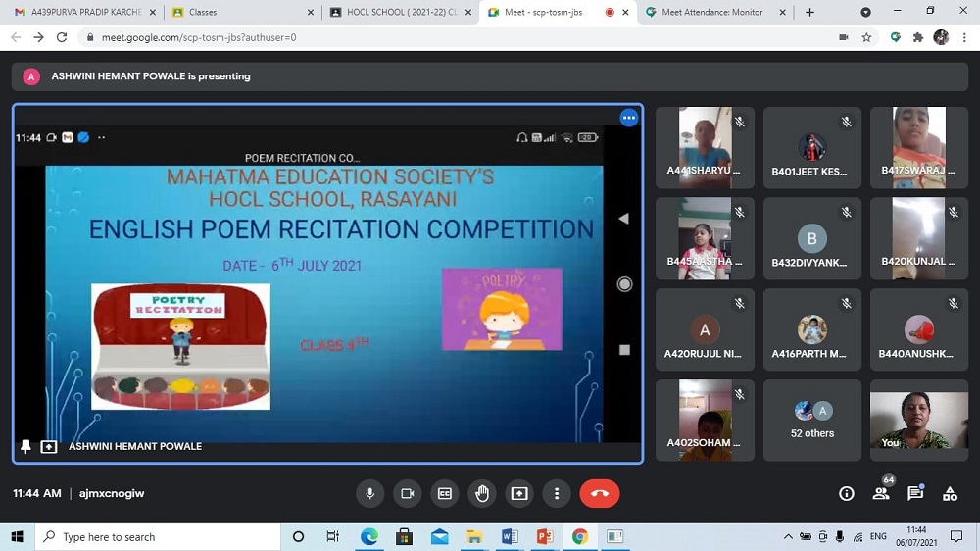This screenshot has height=551, width=980.
Task: Open the chat panel
Action: pos(915,494)
